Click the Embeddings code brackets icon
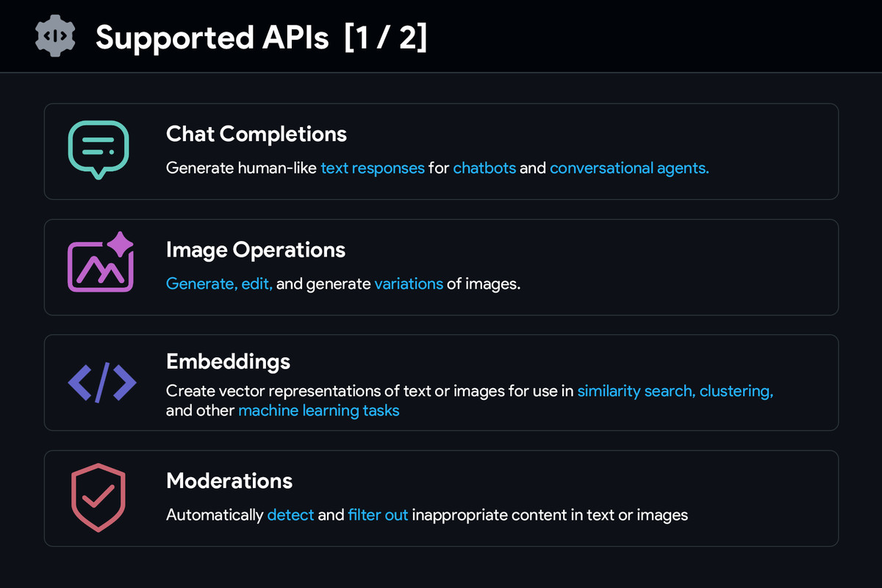 pos(102,382)
